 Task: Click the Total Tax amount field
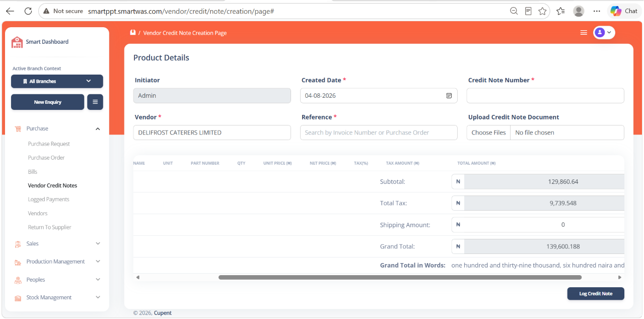click(x=544, y=203)
